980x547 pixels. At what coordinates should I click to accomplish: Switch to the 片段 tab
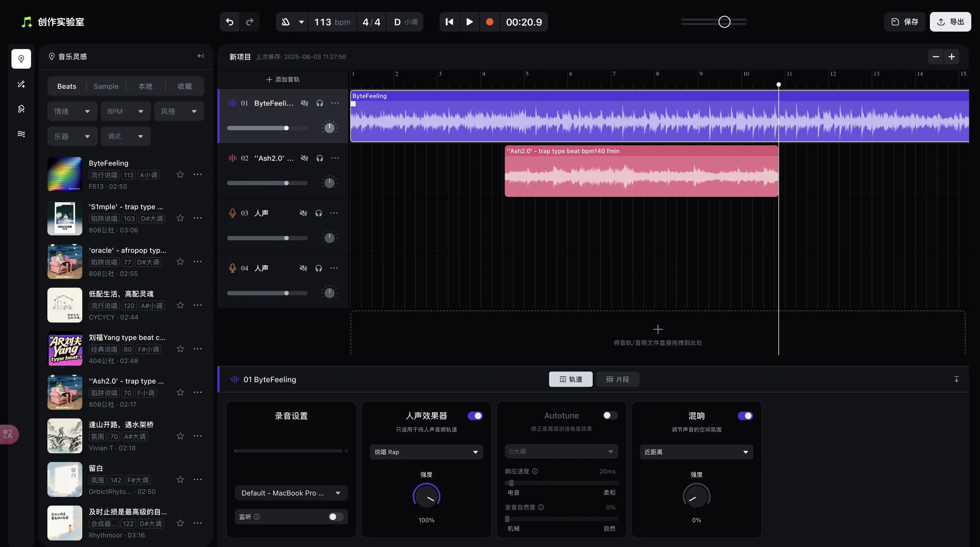[617, 379]
